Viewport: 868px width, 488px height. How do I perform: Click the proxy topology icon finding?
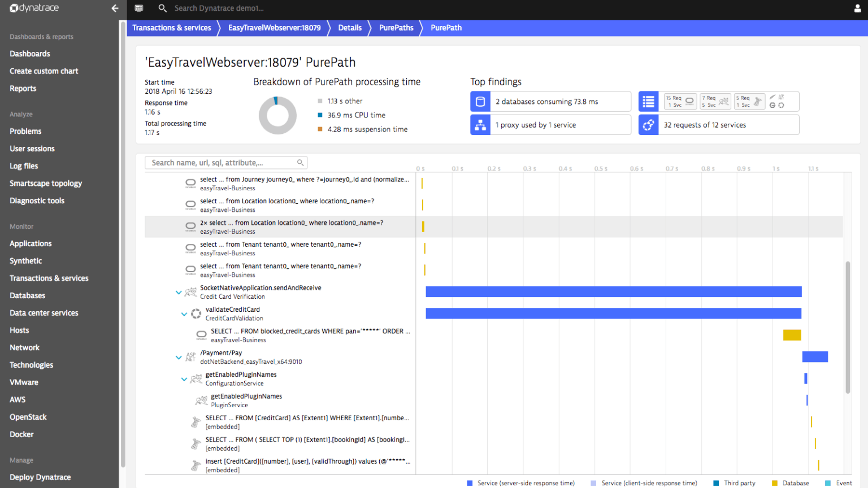coord(480,124)
